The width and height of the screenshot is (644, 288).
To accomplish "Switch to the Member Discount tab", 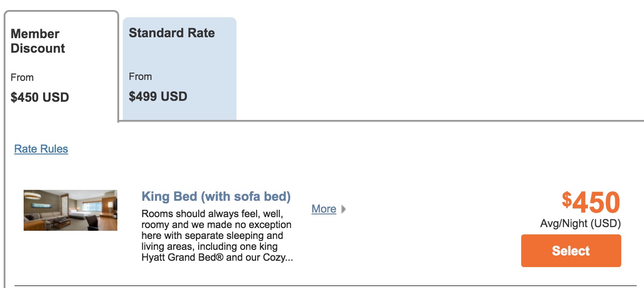I will coord(61,66).
